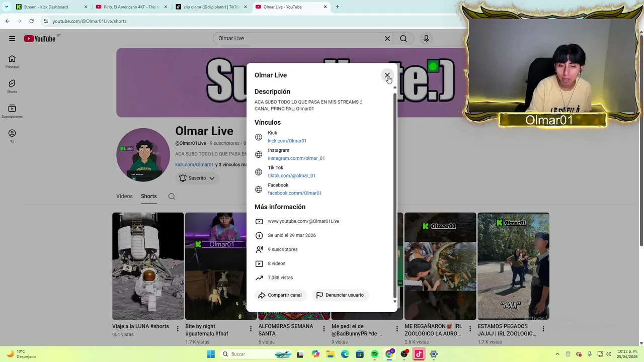
Task: Open Viaje a la LUNA short
Action: 148,266
